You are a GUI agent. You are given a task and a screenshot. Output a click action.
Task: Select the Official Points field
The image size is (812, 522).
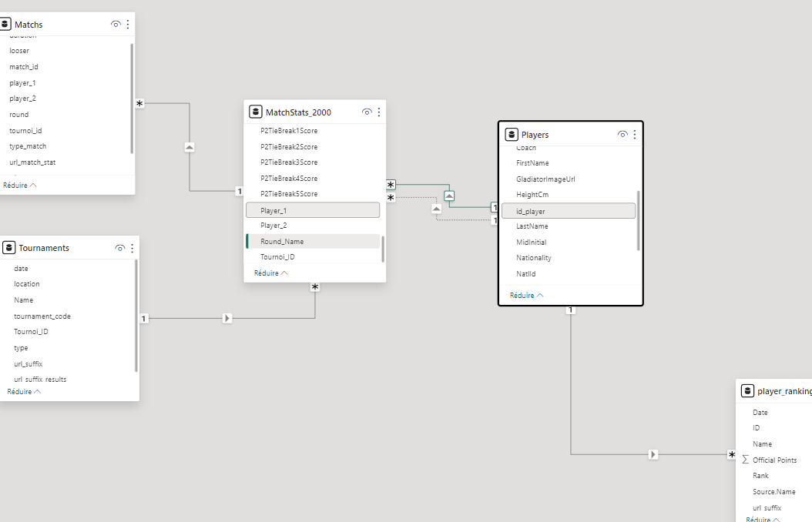(x=775, y=460)
